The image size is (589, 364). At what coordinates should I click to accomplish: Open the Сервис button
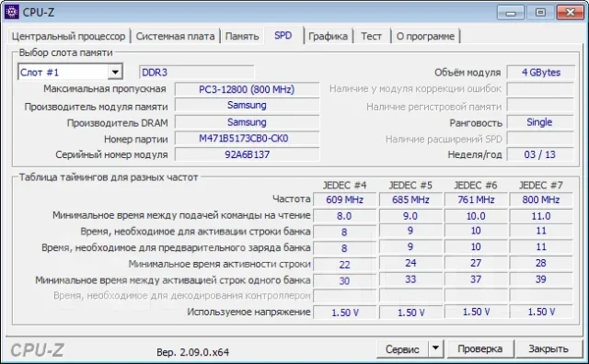pos(402,349)
